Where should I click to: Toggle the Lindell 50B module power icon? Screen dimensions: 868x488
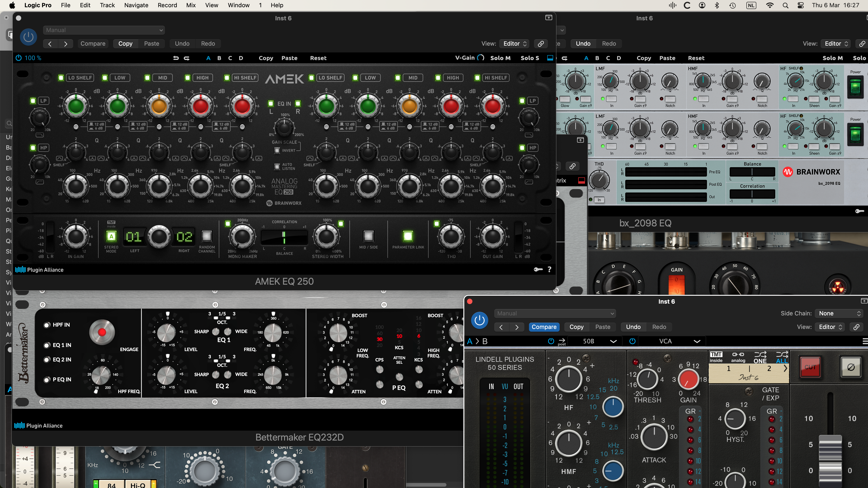tap(551, 341)
